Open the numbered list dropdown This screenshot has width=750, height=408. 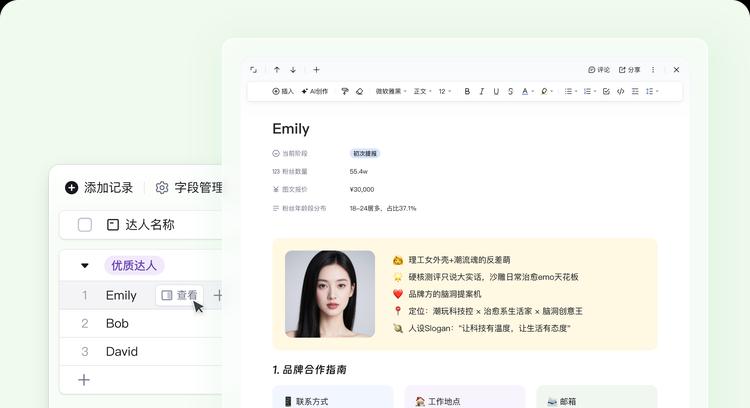click(x=590, y=91)
